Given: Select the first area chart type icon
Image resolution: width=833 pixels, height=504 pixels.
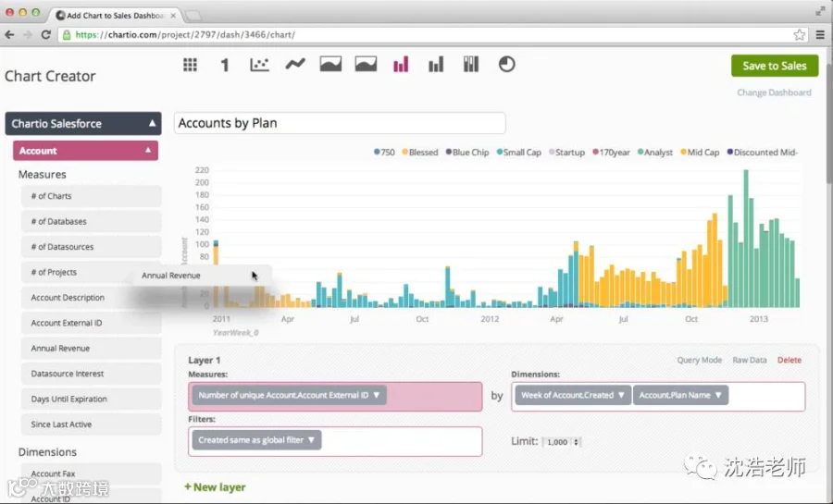Looking at the screenshot, I should pyautogui.click(x=330, y=64).
